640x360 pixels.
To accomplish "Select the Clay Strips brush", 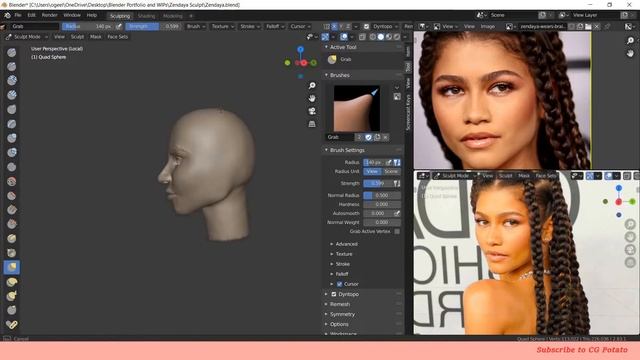I will click(x=11, y=95).
